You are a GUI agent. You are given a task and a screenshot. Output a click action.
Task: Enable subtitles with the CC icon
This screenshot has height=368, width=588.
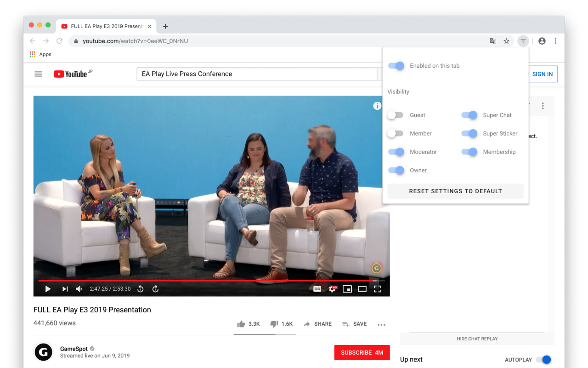[317, 288]
